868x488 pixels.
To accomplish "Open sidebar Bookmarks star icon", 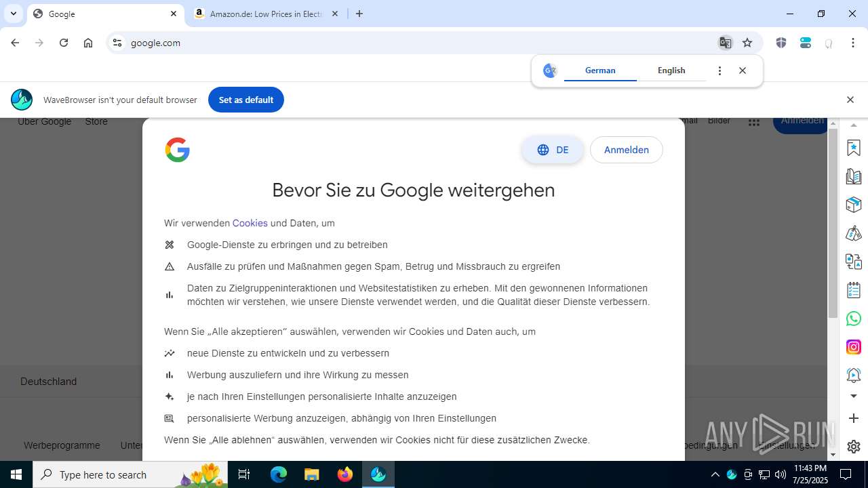I will point(854,147).
